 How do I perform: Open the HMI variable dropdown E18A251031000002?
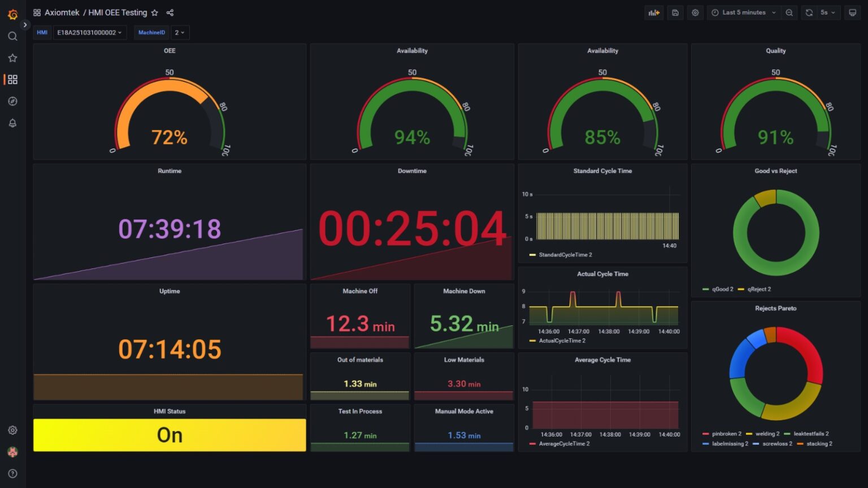click(x=90, y=32)
